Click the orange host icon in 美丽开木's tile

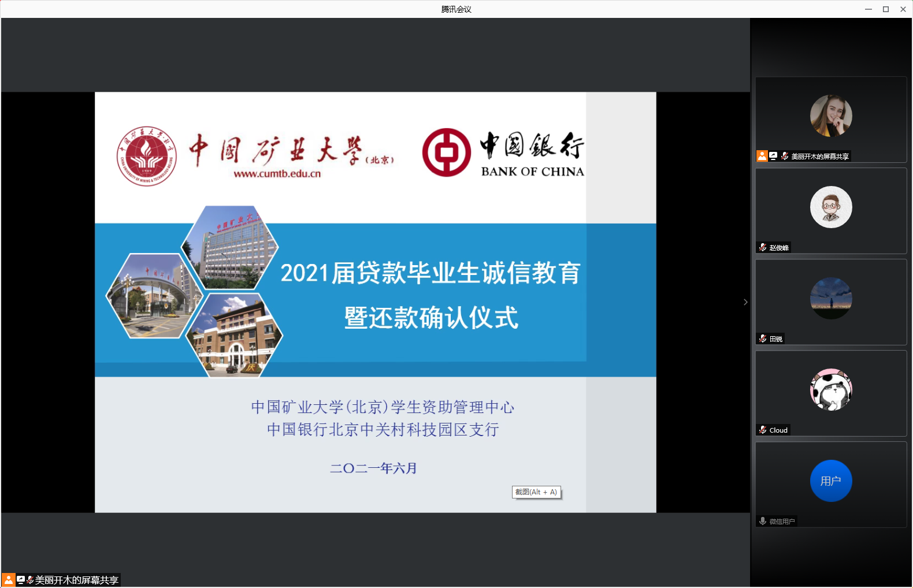tap(762, 156)
